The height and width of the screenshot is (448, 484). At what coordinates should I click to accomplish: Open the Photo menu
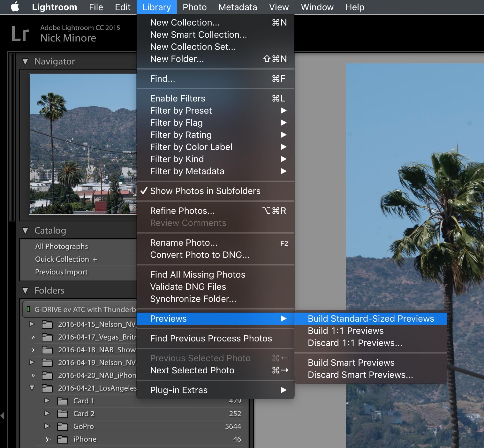tap(195, 7)
